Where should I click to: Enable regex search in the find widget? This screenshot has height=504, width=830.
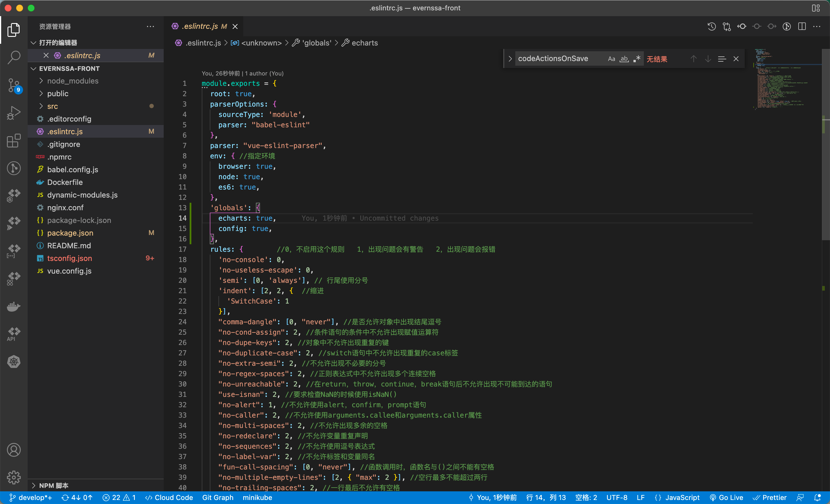tap(637, 58)
